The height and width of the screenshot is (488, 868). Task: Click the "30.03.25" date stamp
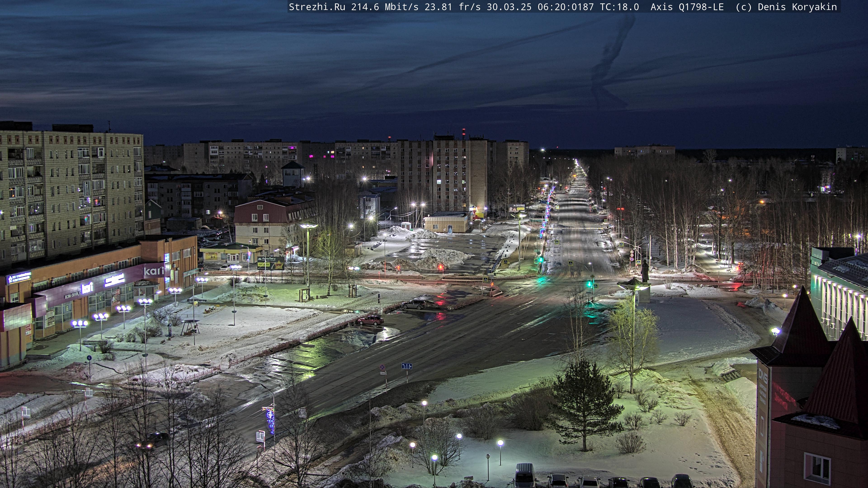pos(509,7)
